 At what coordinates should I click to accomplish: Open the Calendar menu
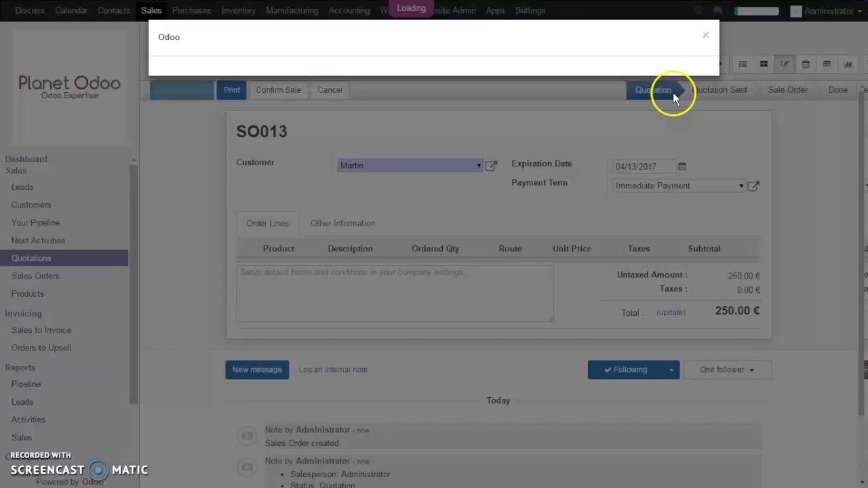point(71,10)
